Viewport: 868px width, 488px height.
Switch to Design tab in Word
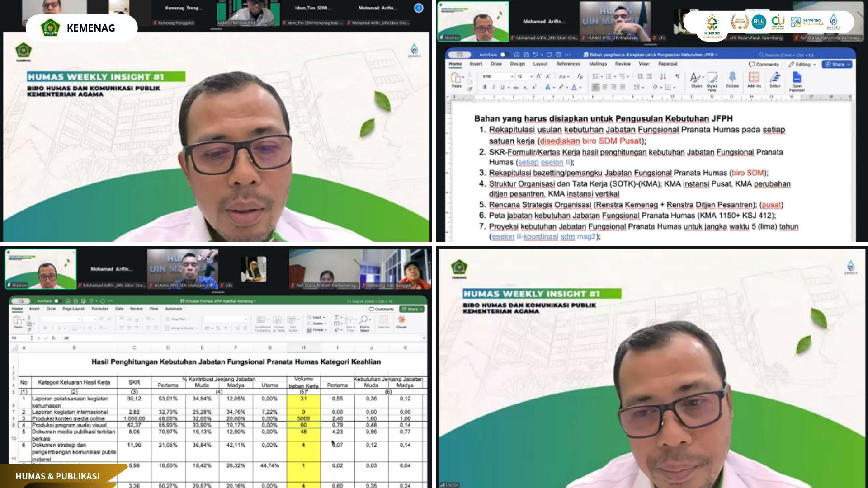pos(517,64)
